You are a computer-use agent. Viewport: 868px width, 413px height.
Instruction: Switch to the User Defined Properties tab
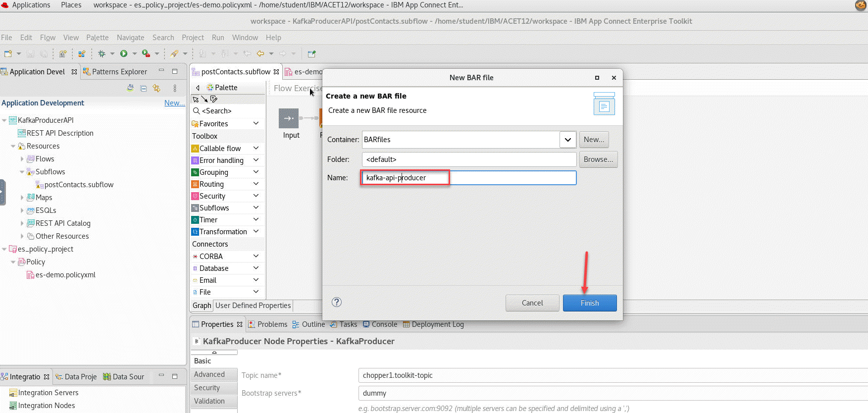pos(253,306)
